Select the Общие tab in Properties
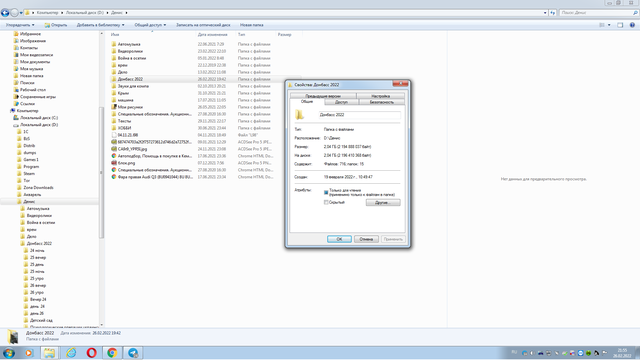This screenshot has width=640, height=360. click(307, 102)
